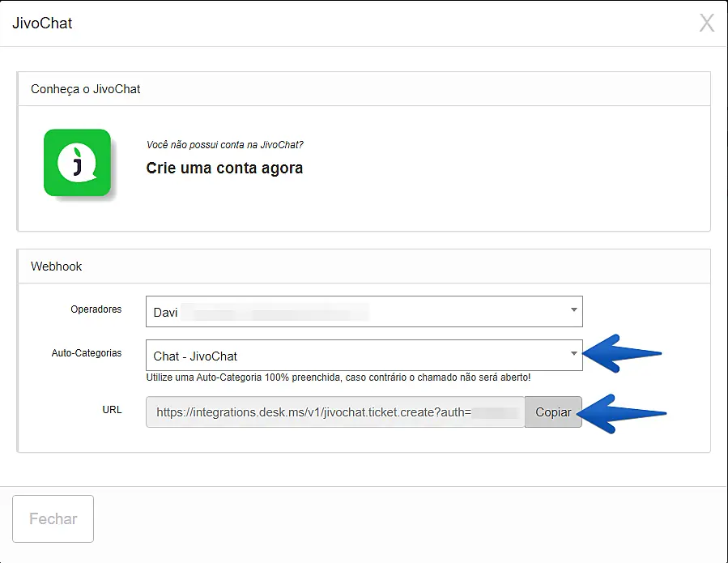Click the Webhook section header
Screen dimensions: 728x563
coord(57,266)
